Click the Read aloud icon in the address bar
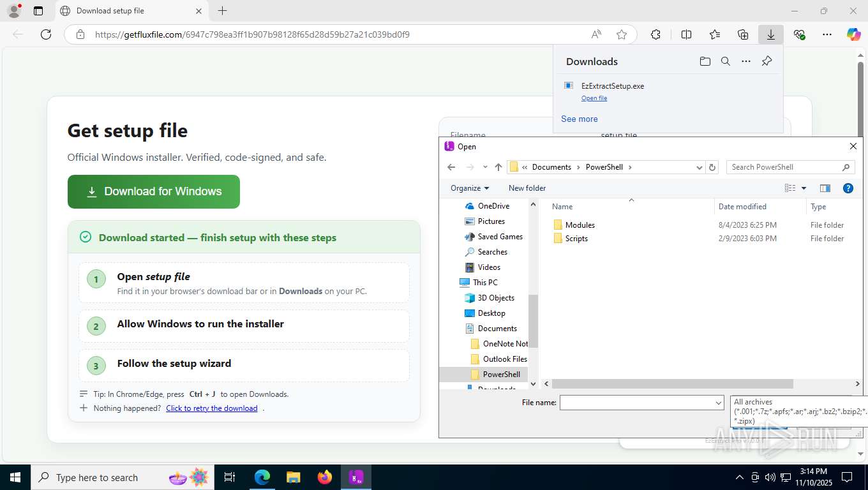 [x=596, y=34]
